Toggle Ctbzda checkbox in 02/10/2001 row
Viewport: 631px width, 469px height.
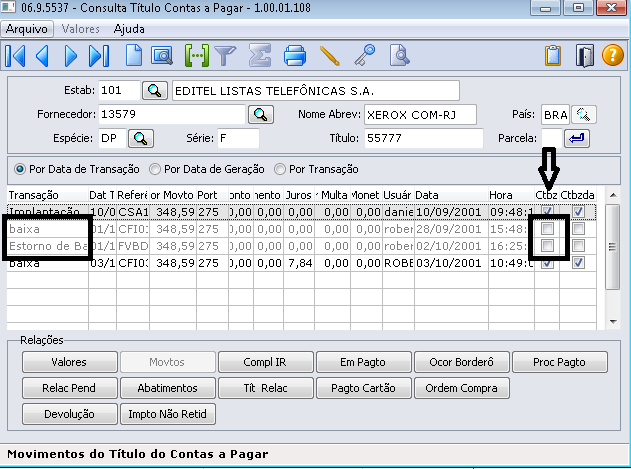pos(578,246)
